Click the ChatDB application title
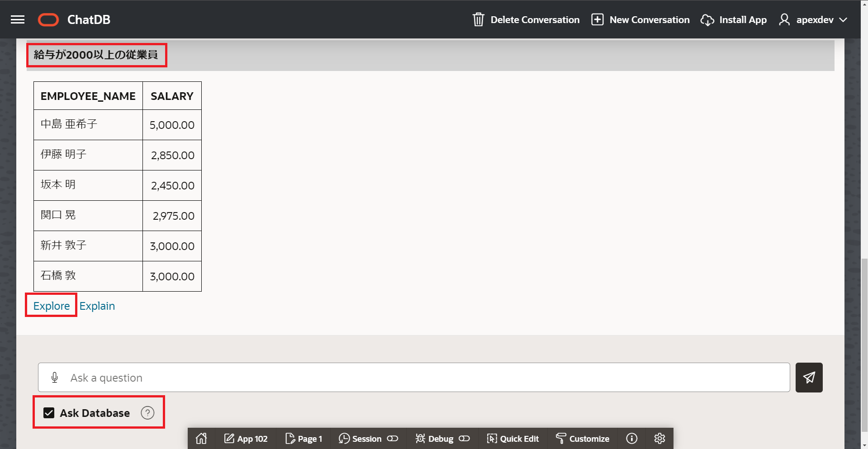This screenshot has height=449, width=868. 89,20
